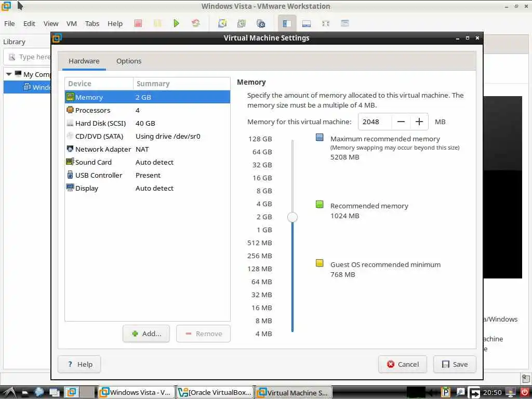Viewport: 532px width, 399px height.
Task: Click the Kali dragon start menu icon
Action: point(9,393)
